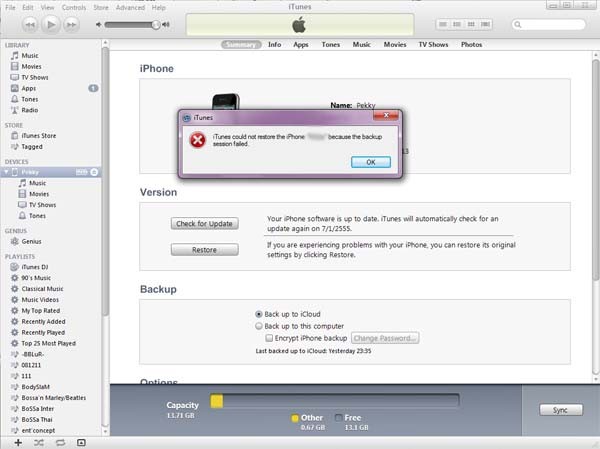The image size is (600, 449).
Task: Open iTunes Store from the sidebar
Action: pos(39,136)
